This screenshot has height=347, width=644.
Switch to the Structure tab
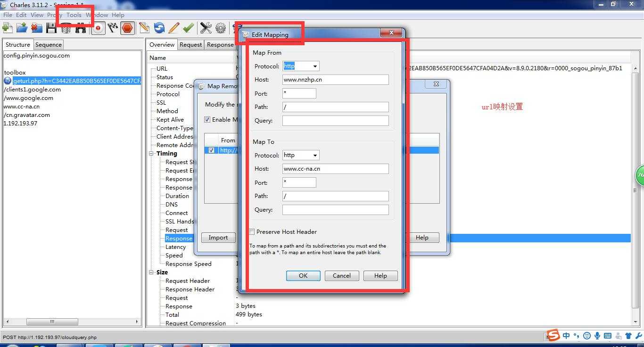18,45
